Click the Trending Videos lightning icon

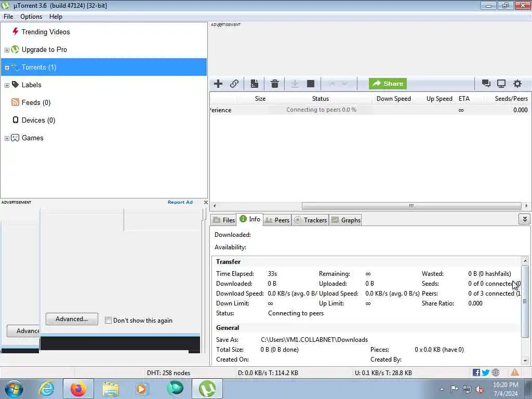pyautogui.click(x=15, y=32)
